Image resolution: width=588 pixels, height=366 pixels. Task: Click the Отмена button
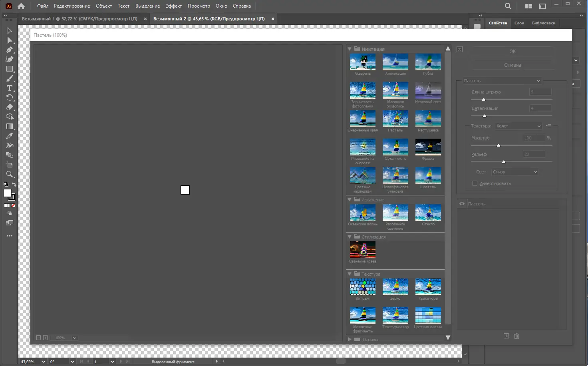point(513,65)
